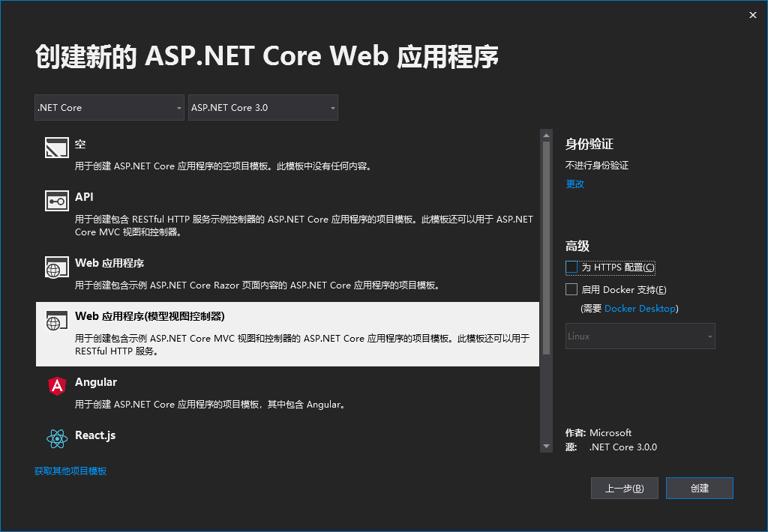Select the Angular template title
This screenshot has width=768, height=532.
click(96, 382)
